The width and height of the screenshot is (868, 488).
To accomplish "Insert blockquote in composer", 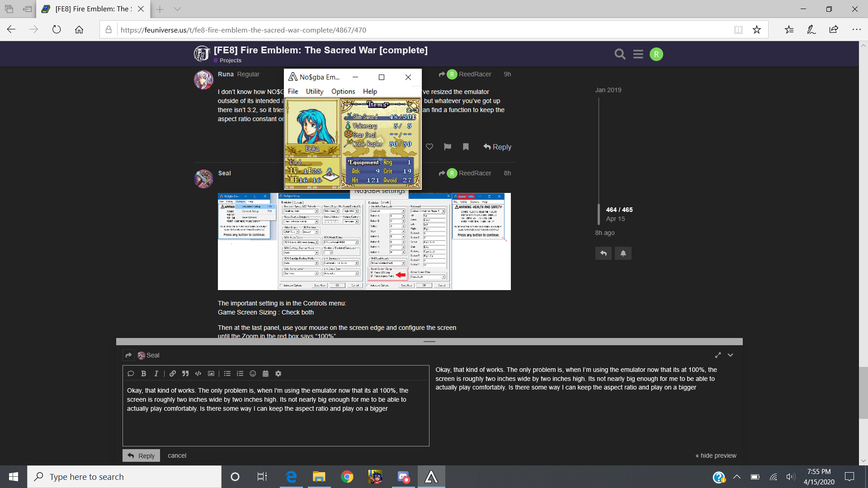I will click(x=185, y=374).
